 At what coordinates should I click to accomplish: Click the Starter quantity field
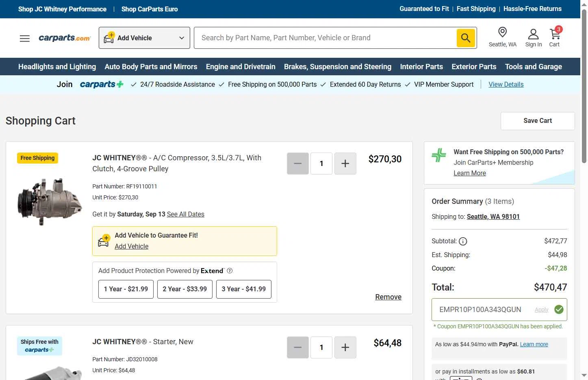(x=321, y=347)
